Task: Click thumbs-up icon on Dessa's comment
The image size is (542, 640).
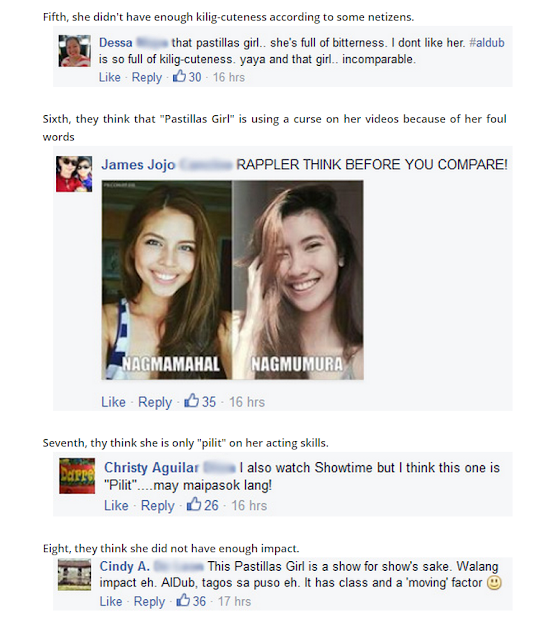Action: pyautogui.click(x=180, y=76)
